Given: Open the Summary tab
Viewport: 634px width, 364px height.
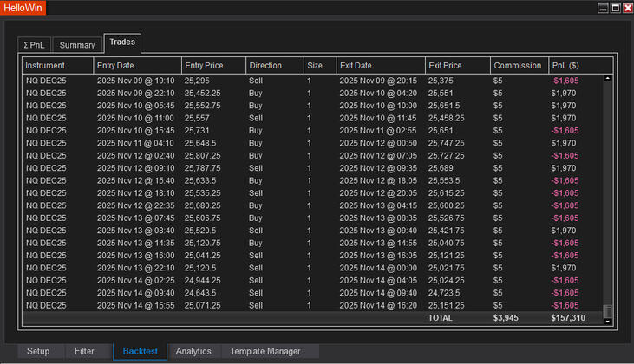Looking at the screenshot, I should coord(77,45).
